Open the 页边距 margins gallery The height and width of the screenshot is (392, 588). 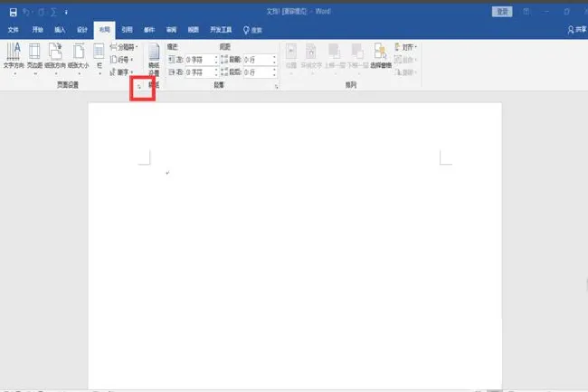pyautogui.click(x=34, y=58)
